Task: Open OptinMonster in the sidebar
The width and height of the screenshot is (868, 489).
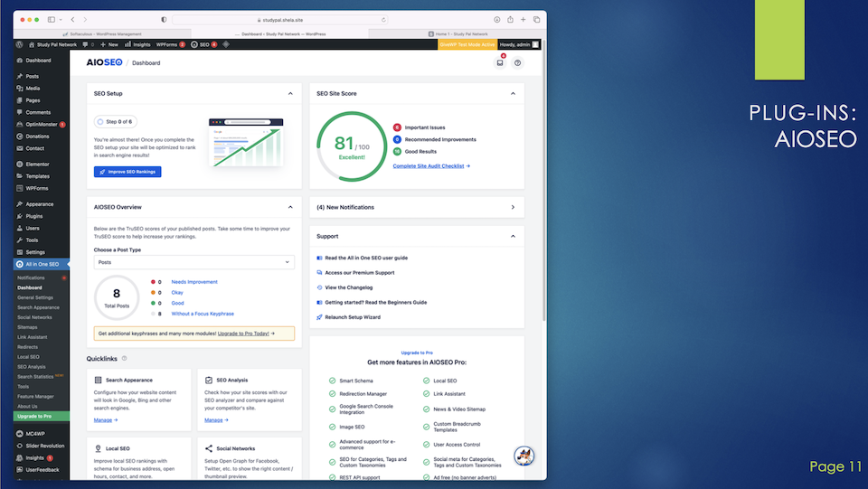Action: tap(42, 124)
